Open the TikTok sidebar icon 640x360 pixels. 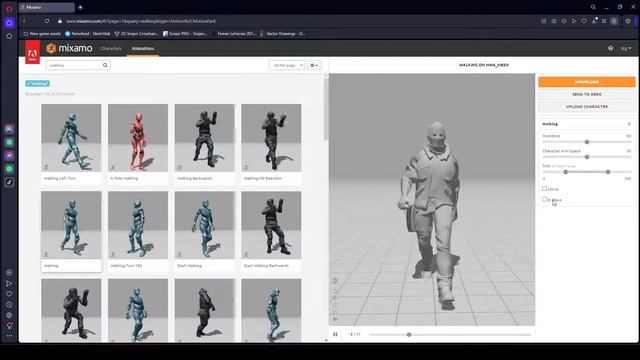click(9, 182)
